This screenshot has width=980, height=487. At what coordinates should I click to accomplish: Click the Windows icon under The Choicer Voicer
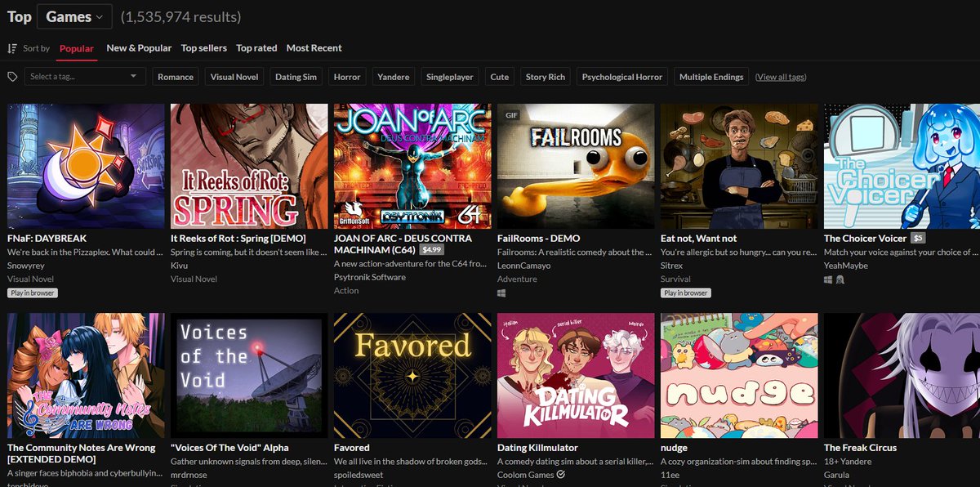coord(829,279)
